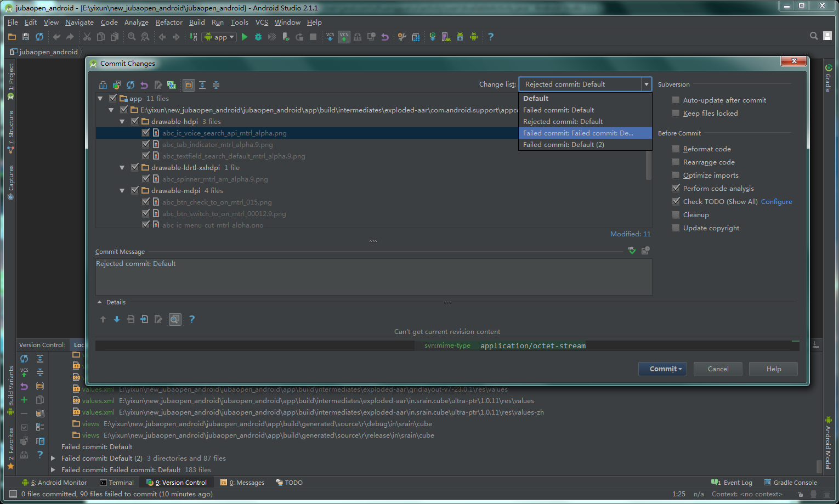Click Refresh icon in Version Control panel
The height and width of the screenshot is (504, 839).
pyautogui.click(x=24, y=359)
